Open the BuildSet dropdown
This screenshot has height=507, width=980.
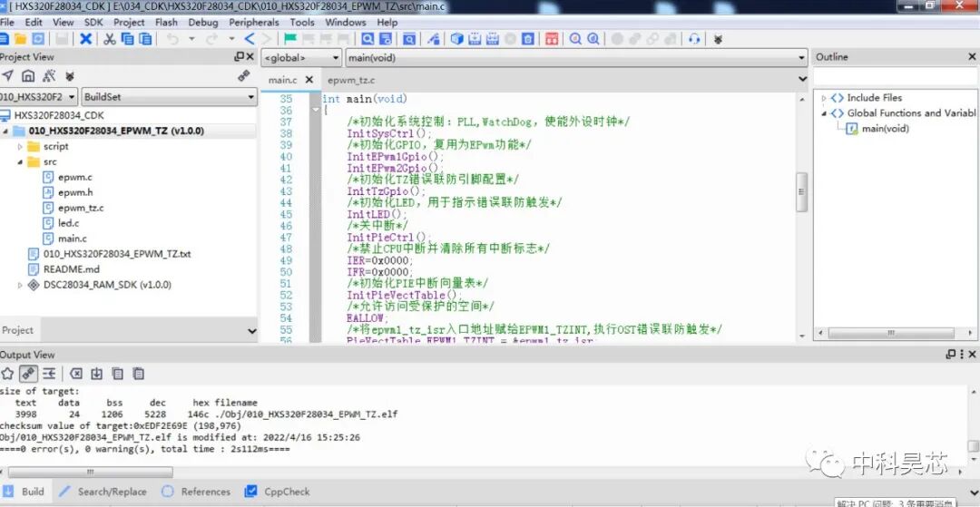(x=250, y=97)
